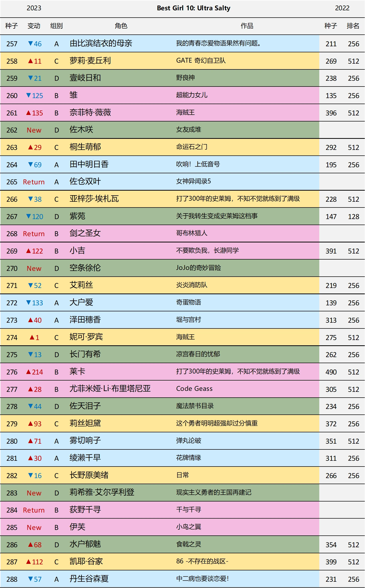Select character name '泽田穗香'

coord(85,320)
